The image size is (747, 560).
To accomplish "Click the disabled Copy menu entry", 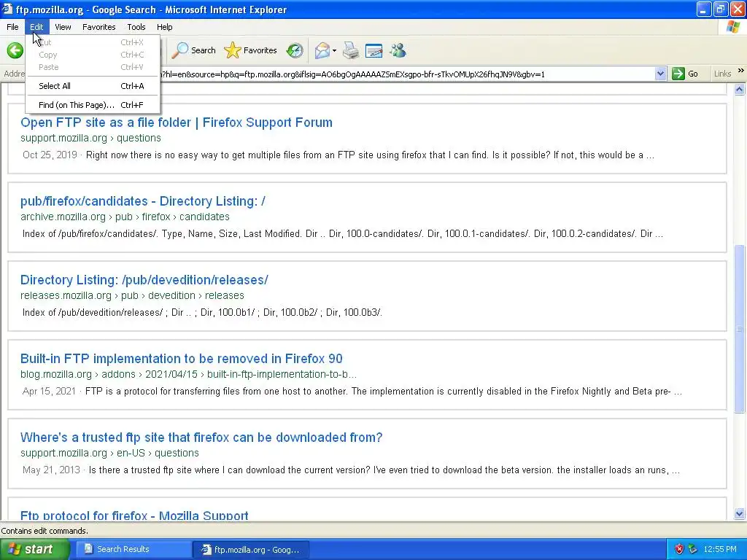I will pyautogui.click(x=93, y=55).
